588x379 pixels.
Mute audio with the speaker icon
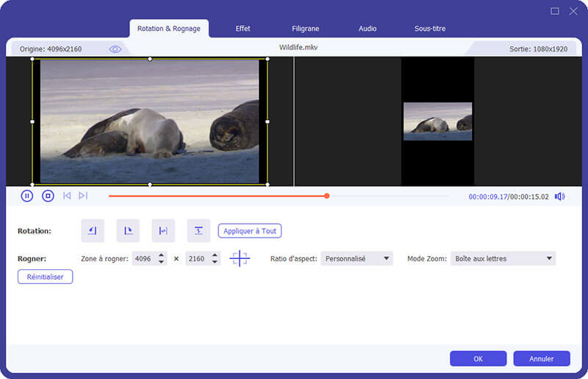pos(559,196)
